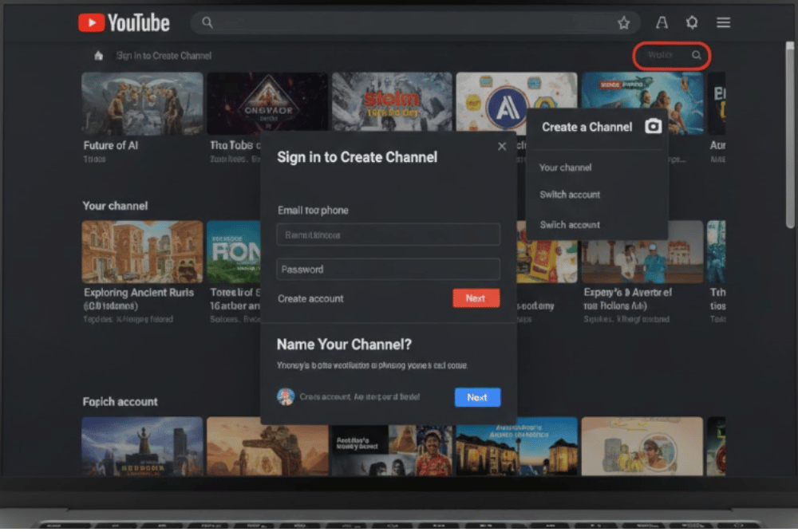Screen dimensions: 798x532
Task: Select Your channel menu entry
Action: [566, 167]
